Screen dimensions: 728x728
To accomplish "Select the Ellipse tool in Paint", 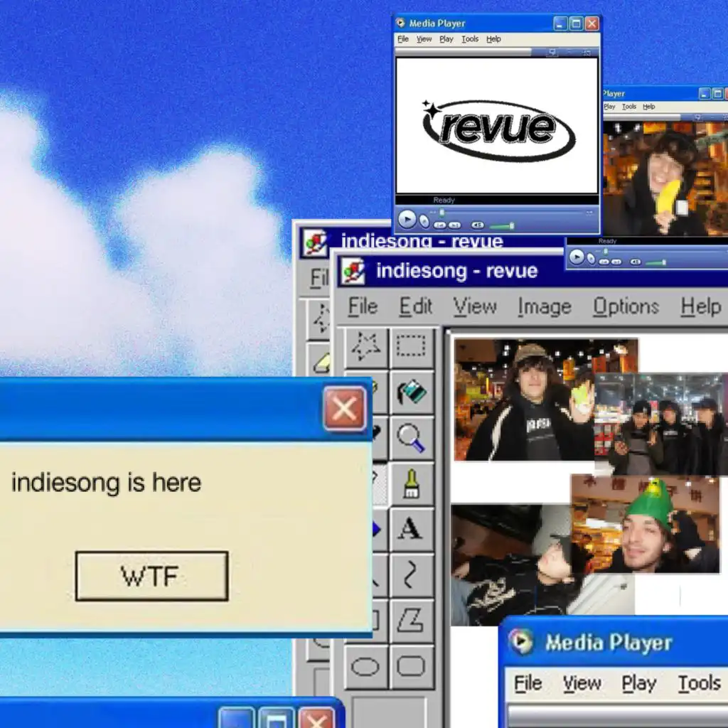I will (366, 665).
